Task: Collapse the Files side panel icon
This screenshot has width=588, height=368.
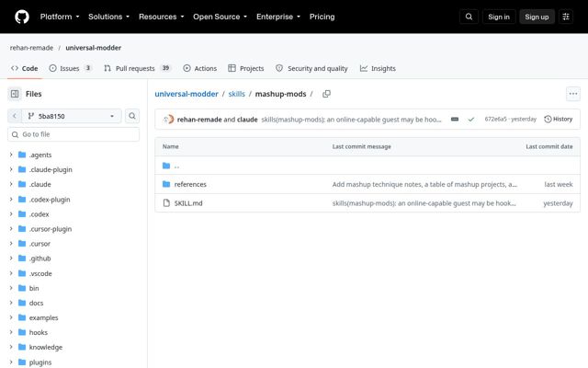Action: pos(15,94)
